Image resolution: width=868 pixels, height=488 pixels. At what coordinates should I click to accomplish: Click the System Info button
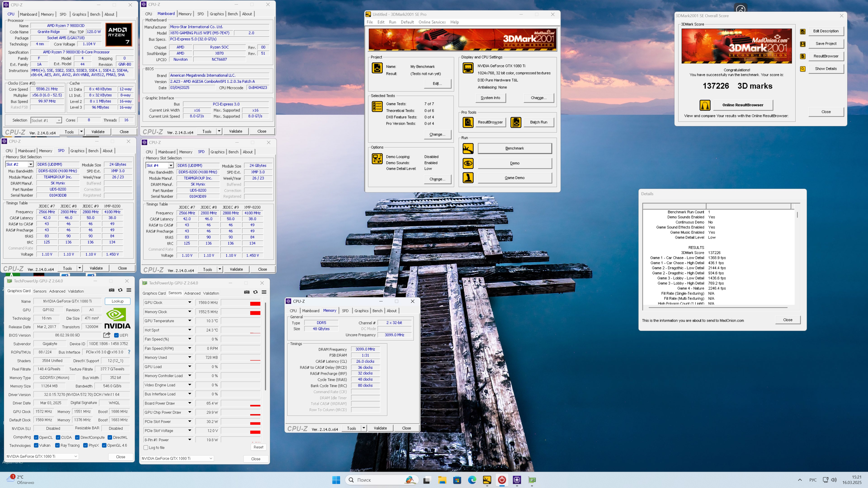490,98
